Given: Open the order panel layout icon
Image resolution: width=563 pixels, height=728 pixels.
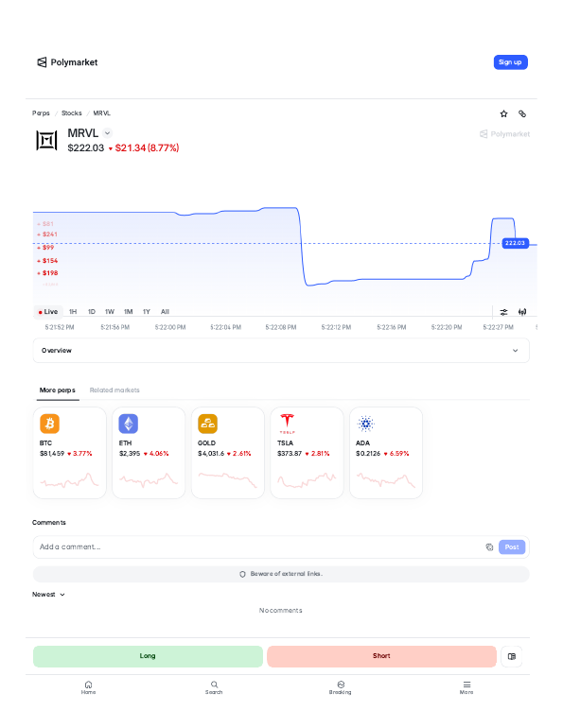Looking at the screenshot, I should point(512,656).
